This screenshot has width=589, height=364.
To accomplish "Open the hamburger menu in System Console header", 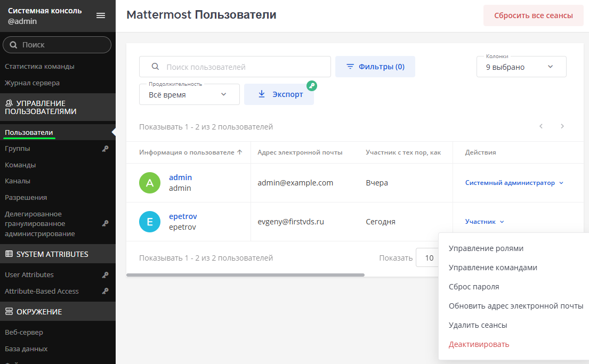I will (101, 15).
